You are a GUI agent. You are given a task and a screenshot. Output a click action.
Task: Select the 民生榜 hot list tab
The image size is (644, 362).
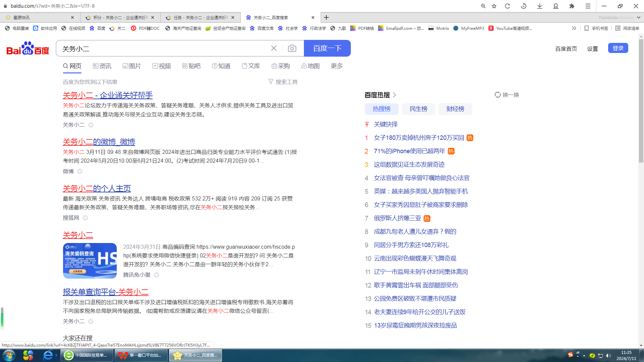coord(419,109)
